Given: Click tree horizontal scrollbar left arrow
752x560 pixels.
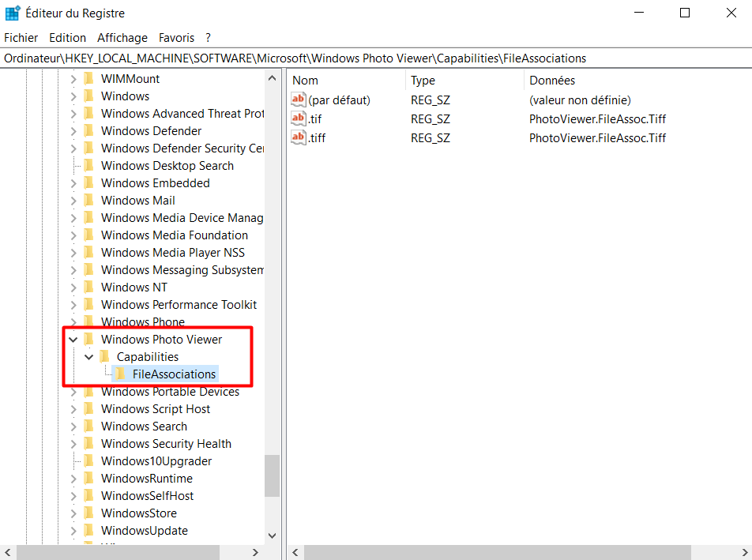Looking at the screenshot, I should click(8, 552).
